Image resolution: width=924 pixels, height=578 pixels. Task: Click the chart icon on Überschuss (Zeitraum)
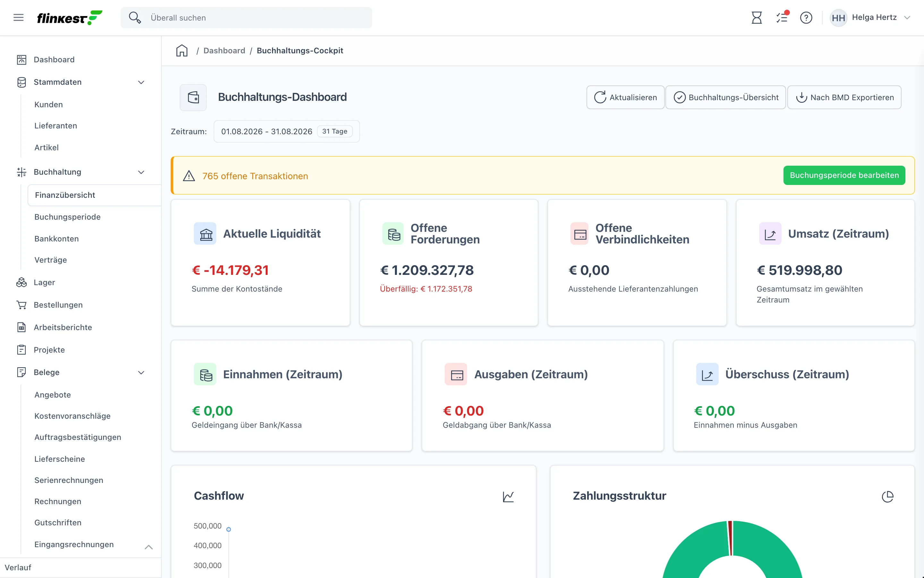point(707,374)
